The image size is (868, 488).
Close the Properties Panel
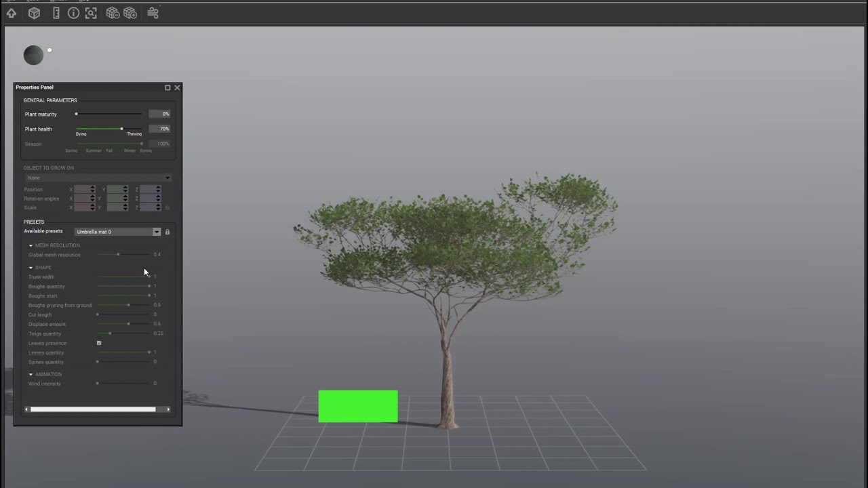(x=177, y=87)
